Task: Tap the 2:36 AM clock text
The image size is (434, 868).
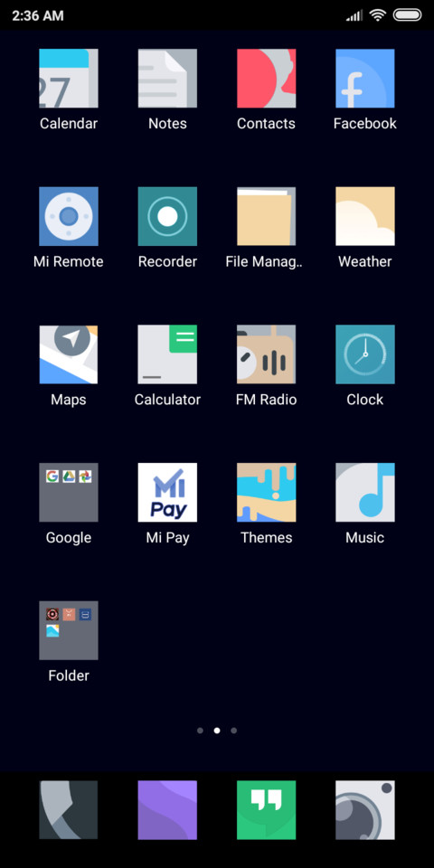Action: tap(38, 15)
